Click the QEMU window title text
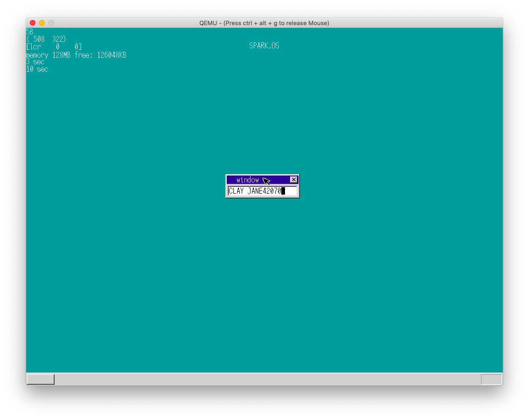The image size is (529, 420). click(264, 23)
